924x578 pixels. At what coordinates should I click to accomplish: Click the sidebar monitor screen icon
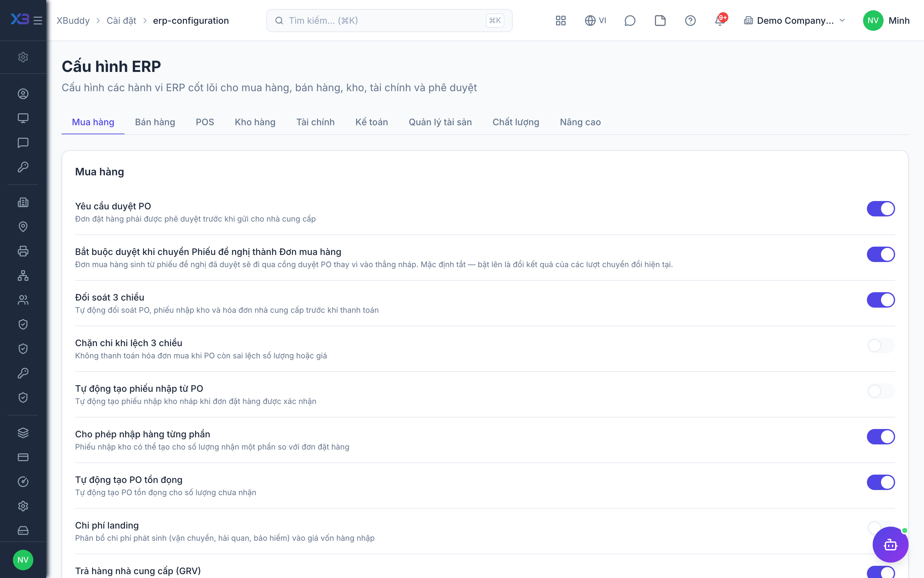click(23, 118)
